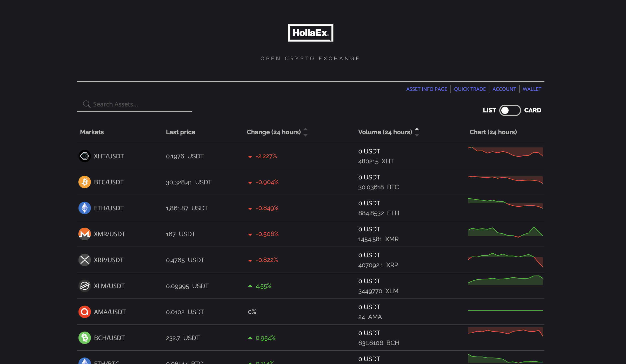The image size is (626, 364).
Task: Click the Ethereum icon for ETH/USDT
Action: point(84,208)
